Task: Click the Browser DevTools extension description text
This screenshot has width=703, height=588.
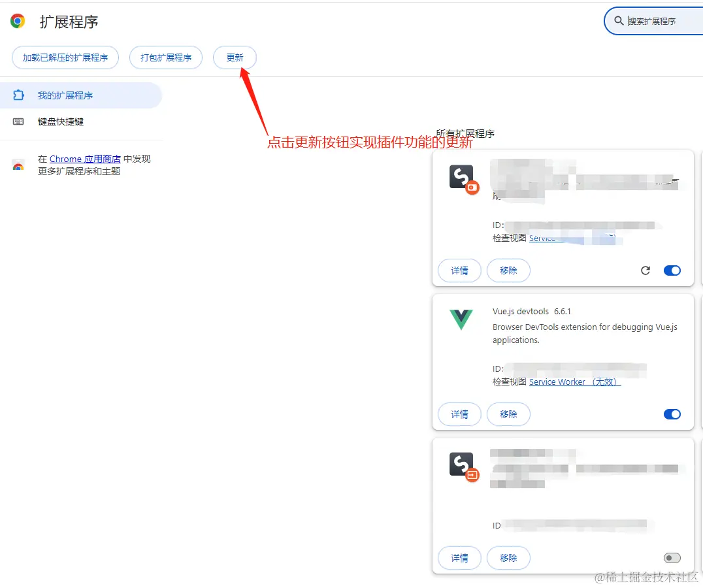Action: pos(585,333)
